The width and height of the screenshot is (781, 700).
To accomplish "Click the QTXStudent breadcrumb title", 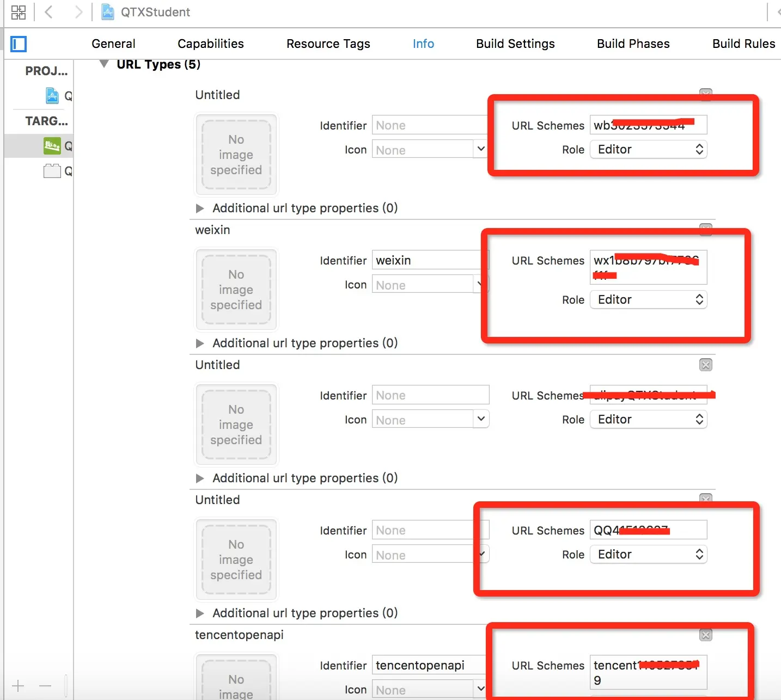I will 155,12.
